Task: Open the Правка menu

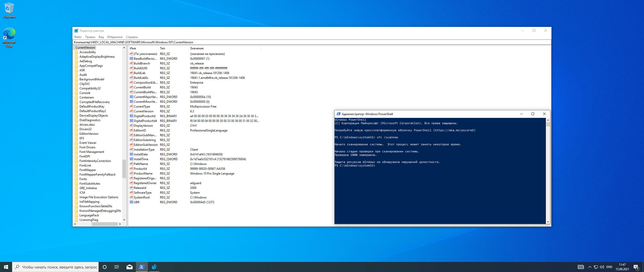Action: 90,37
